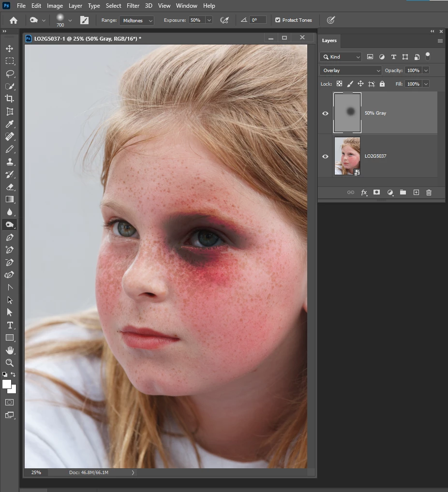The height and width of the screenshot is (492, 448).
Task: Open the Window menu
Action: click(186, 6)
